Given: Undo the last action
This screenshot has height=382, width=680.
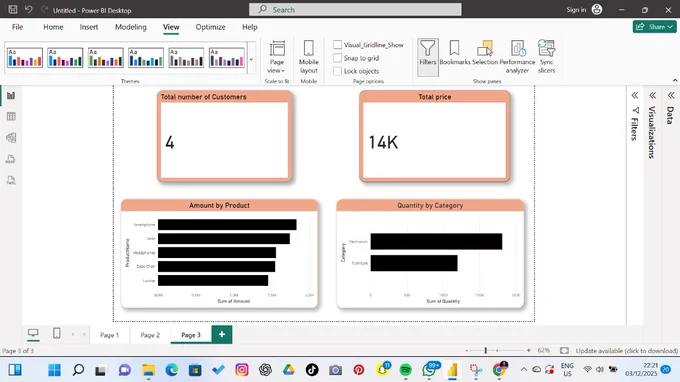Looking at the screenshot, I should [x=29, y=10].
